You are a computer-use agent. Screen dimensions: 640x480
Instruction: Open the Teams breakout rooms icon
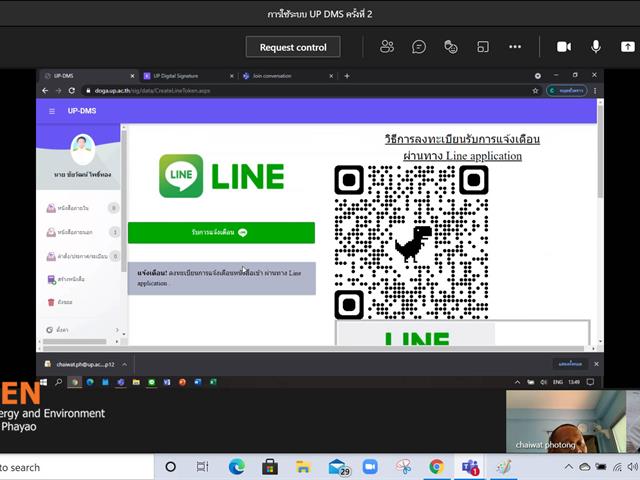coord(483,47)
